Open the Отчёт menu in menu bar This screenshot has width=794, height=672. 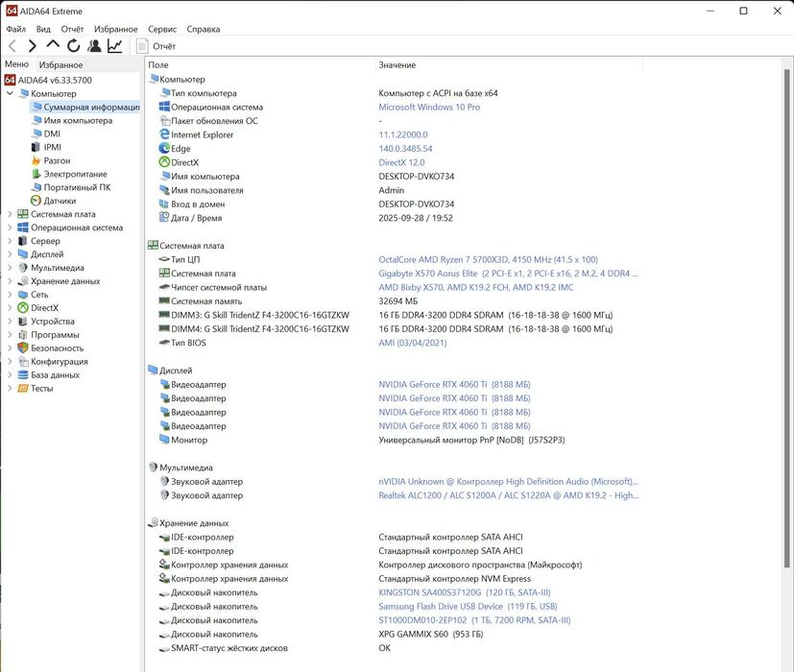click(72, 29)
